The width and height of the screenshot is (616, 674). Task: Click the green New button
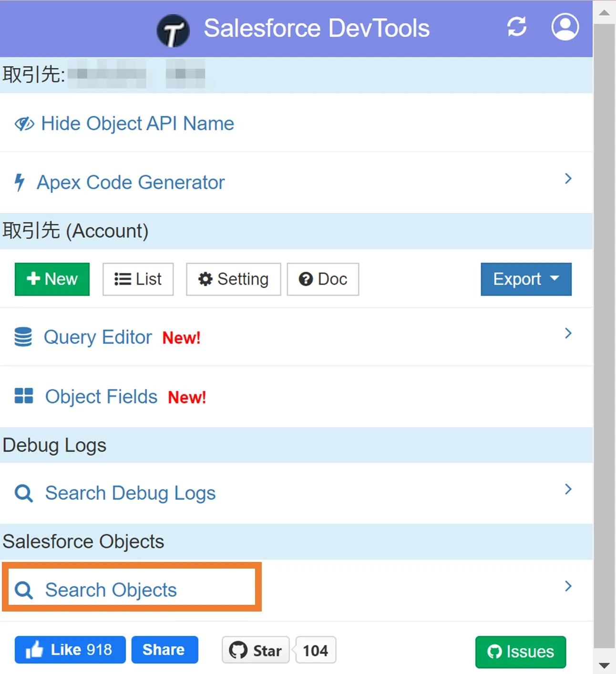click(x=52, y=280)
